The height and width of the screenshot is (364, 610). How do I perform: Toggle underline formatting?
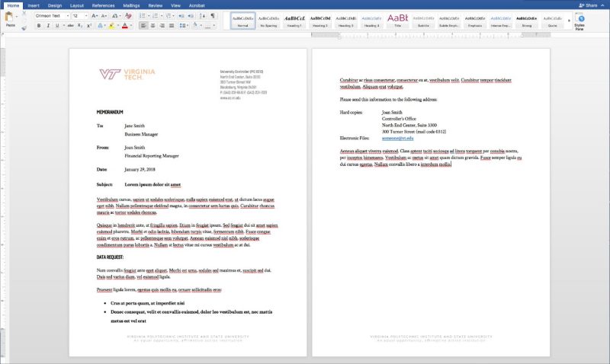(x=57, y=26)
